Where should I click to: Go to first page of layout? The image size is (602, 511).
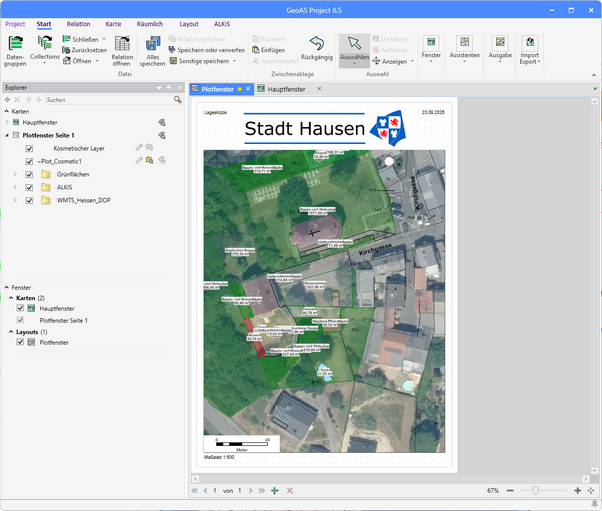(x=195, y=491)
